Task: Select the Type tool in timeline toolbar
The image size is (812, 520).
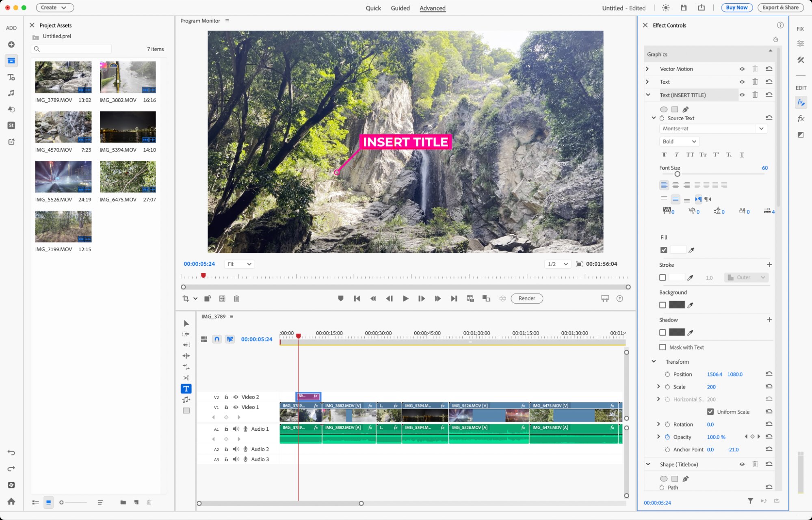Action: point(186,389)
